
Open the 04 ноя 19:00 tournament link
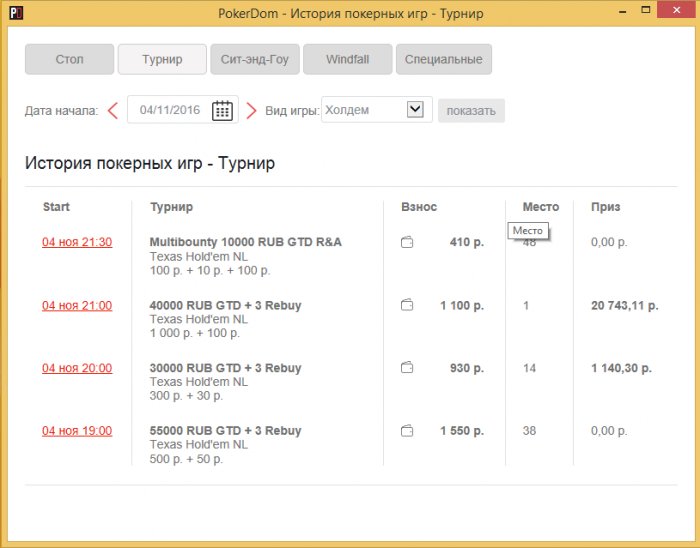click(x=77, y=431)
